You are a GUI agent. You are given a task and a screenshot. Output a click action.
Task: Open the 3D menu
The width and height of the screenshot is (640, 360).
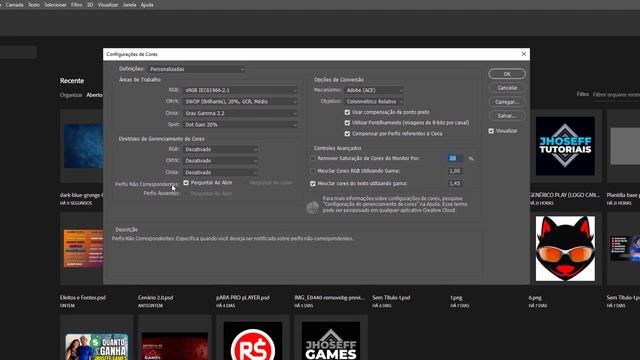point(90,5)
